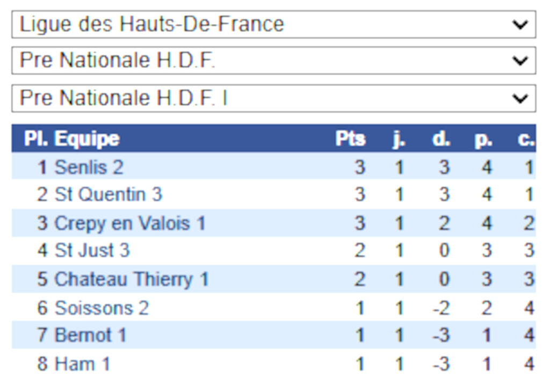The height and width of the screenshot is (392, 550).
Task: Click the Pl. ranking column header
Action: click(x=36, y=139)
